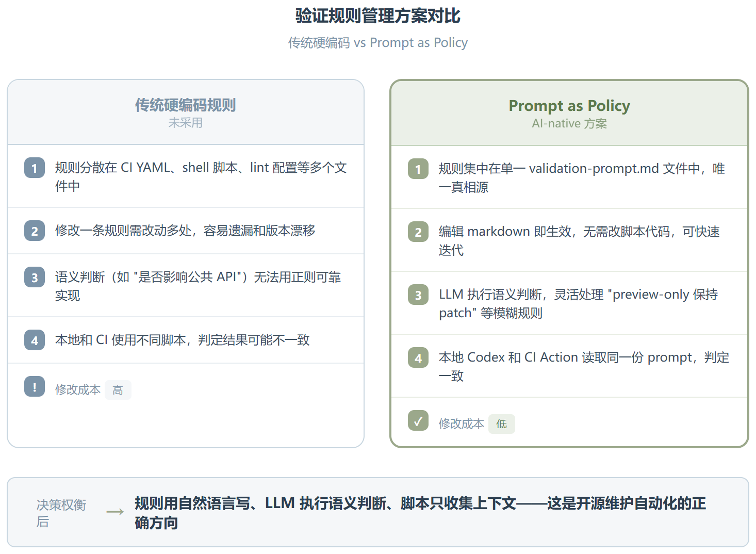
Task: Select the 传统硬编码规则 card header
Action: pyautogui.click(x=186, y=112)
